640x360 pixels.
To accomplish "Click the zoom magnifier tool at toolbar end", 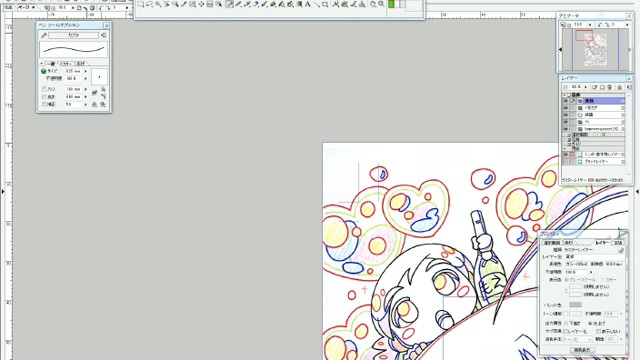I will 381,4.
